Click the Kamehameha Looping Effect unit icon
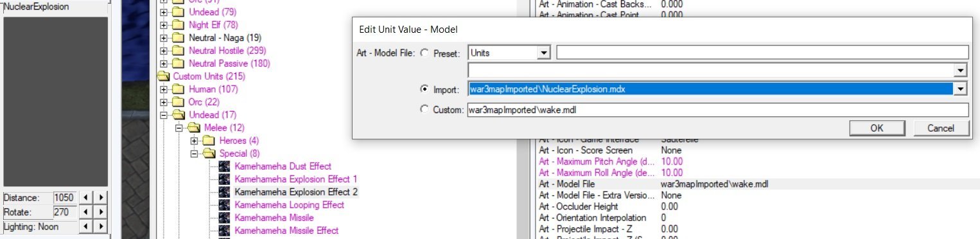Viewport: 980px width, 239px height. pyautogui.click(x=225, y=205)
